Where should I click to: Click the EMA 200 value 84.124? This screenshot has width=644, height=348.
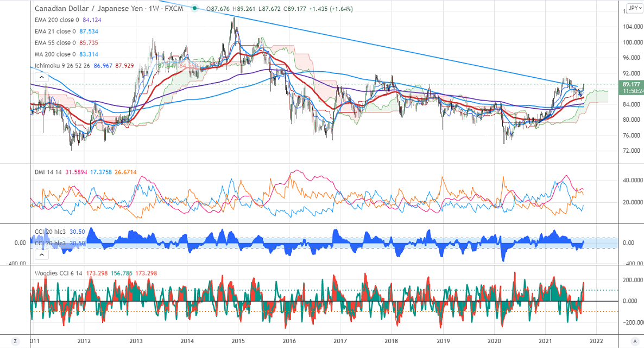[92, 20]
